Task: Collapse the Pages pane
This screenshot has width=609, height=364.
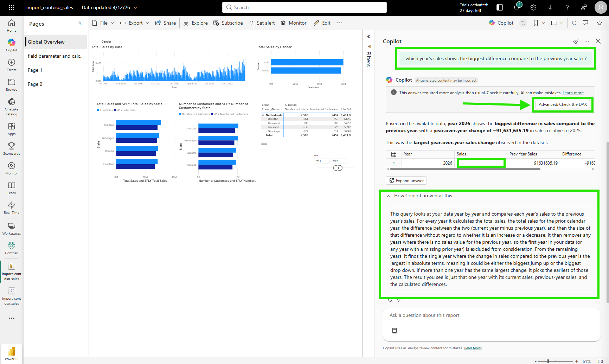Action: click(x=80, y=23)
